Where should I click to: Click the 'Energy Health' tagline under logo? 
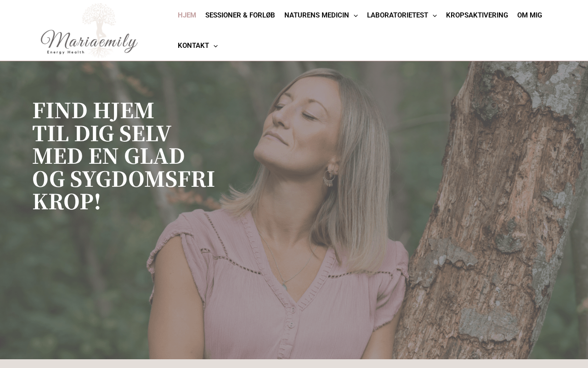pyautogui.click(x=66, y=52)
